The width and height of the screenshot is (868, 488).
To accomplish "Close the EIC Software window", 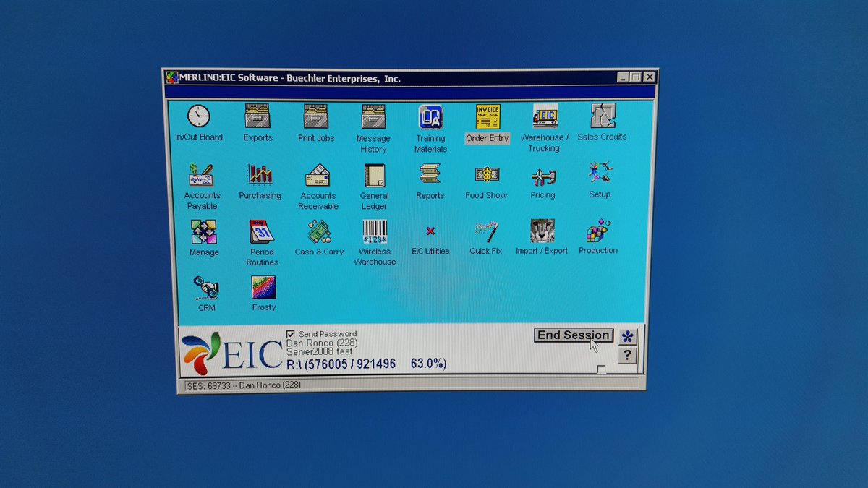I will tap(649, 77).
